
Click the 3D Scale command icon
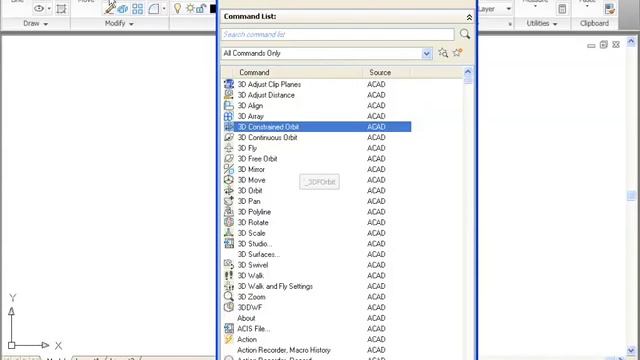pos(229,233)
